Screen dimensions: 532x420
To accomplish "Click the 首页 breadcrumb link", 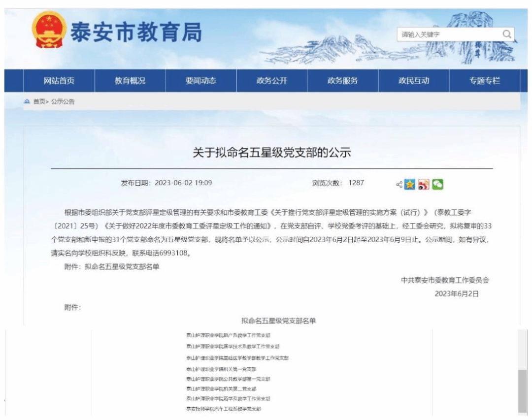I will [x=39, y=102].
